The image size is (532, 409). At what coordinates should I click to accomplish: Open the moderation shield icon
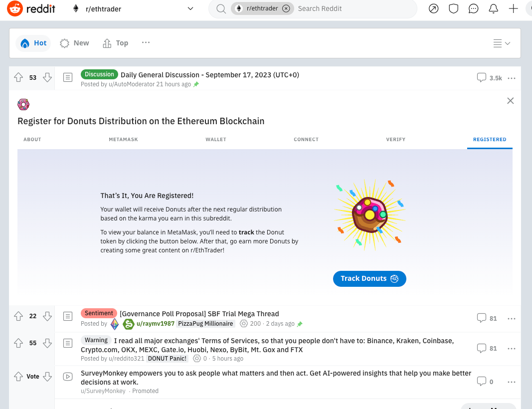tap(453, 8)
